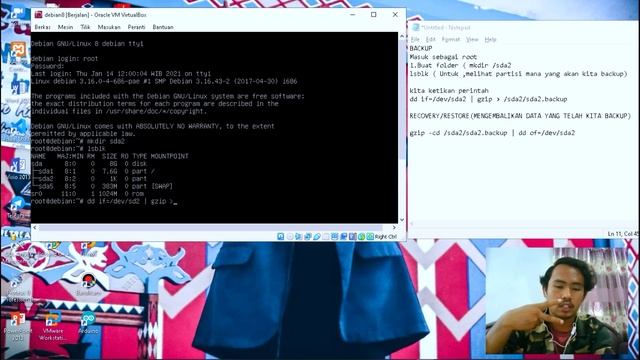Click the 'Masuk sebagai root' line in Notepad
This screenshot has width=640, height=360.
pyautogui.click(x=443, y=57)
